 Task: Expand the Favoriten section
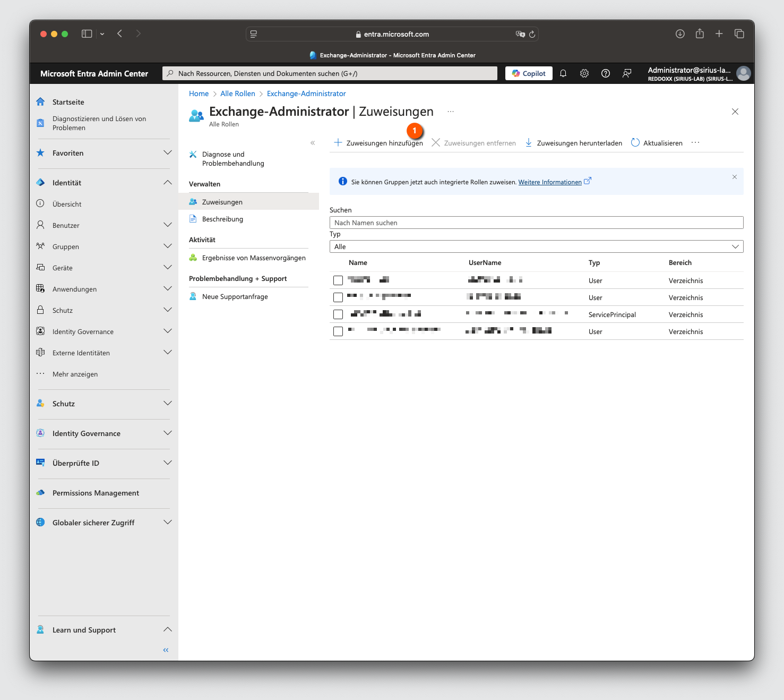pos(168,153)
